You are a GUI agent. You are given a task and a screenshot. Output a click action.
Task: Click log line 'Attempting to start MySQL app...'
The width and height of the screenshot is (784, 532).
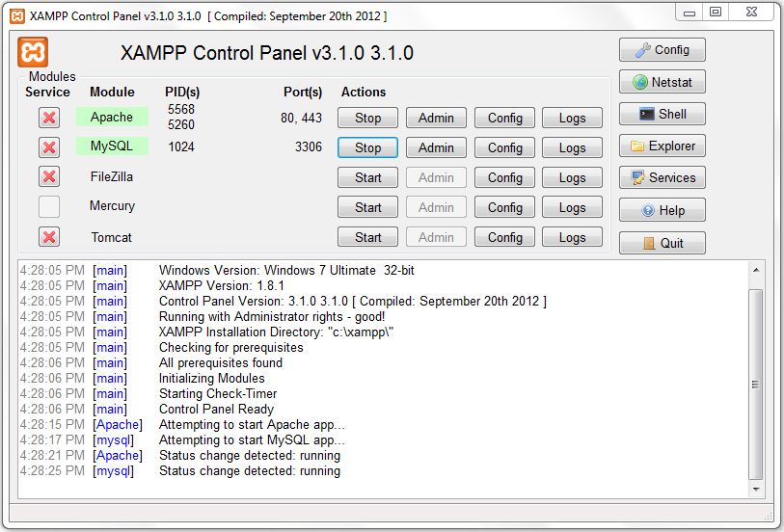coord(252,440)
